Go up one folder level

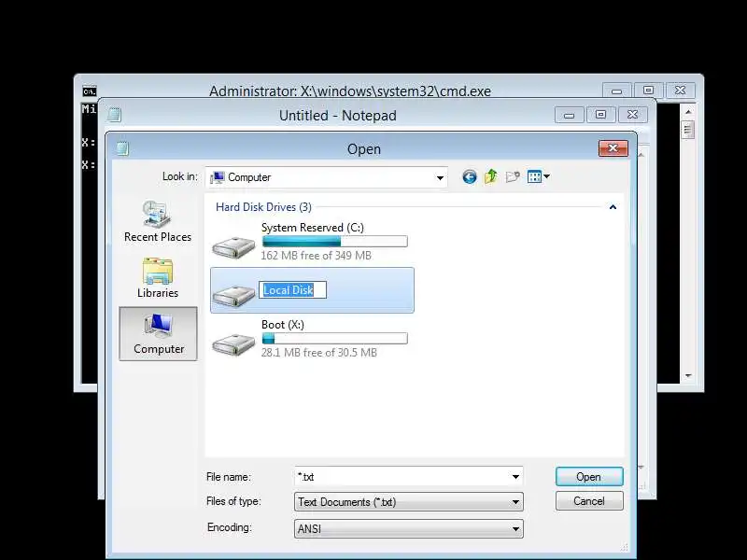coord(491,176)
